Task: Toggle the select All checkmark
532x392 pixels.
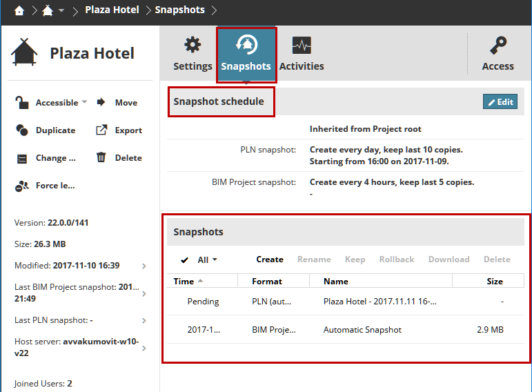Action: coord(184,259)
